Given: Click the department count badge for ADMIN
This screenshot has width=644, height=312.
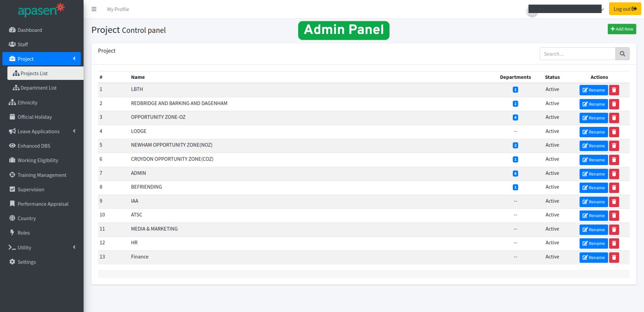Looking at the screenshot, I should pyautogui.click(x=515, y=173).
